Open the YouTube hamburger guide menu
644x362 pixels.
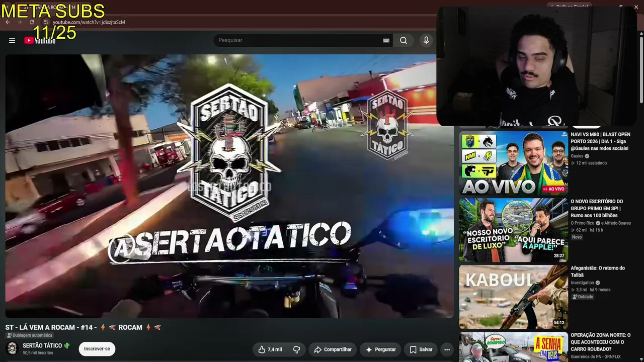(12, 40)
